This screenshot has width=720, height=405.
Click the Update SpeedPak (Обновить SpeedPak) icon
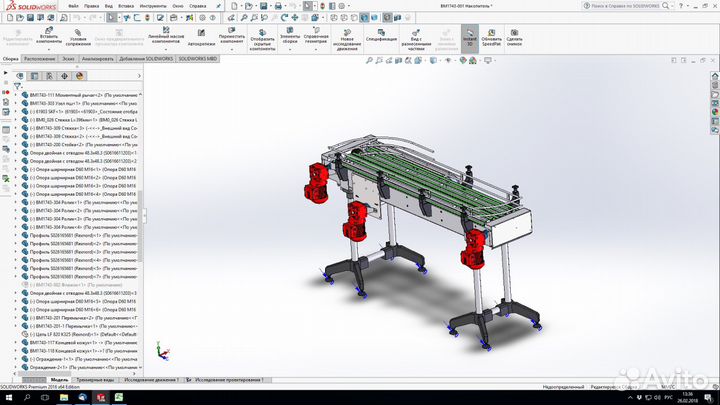[x=491, y=33]
